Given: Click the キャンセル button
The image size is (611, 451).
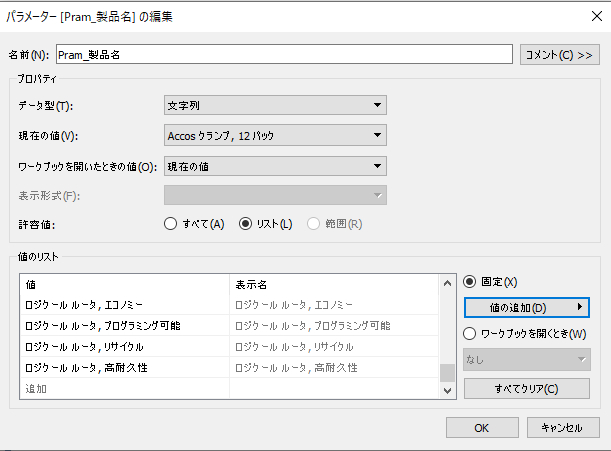Looking at the screenshot, I should tap(562, 427).
